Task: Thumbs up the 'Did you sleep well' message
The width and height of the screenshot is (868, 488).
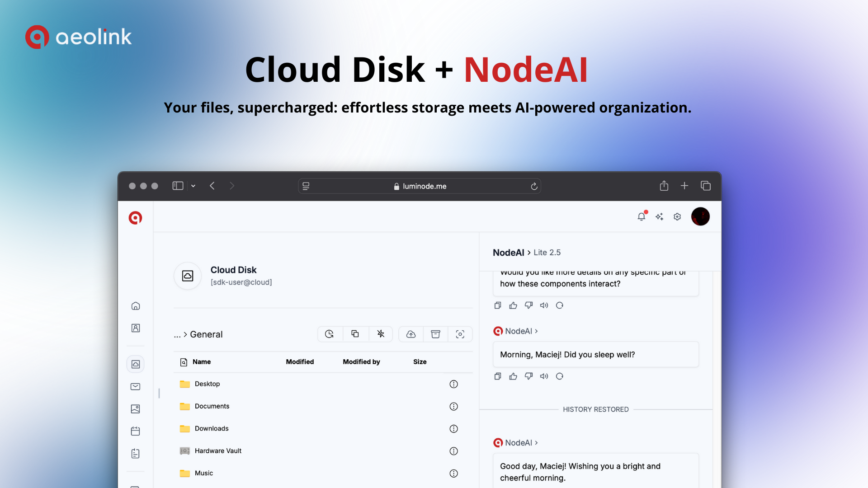Action: 513,376
